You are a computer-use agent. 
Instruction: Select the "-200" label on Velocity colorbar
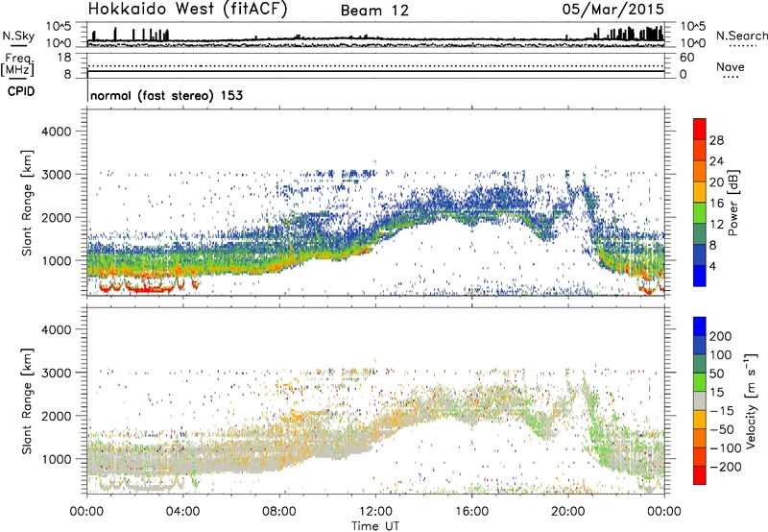coord(726,467)
